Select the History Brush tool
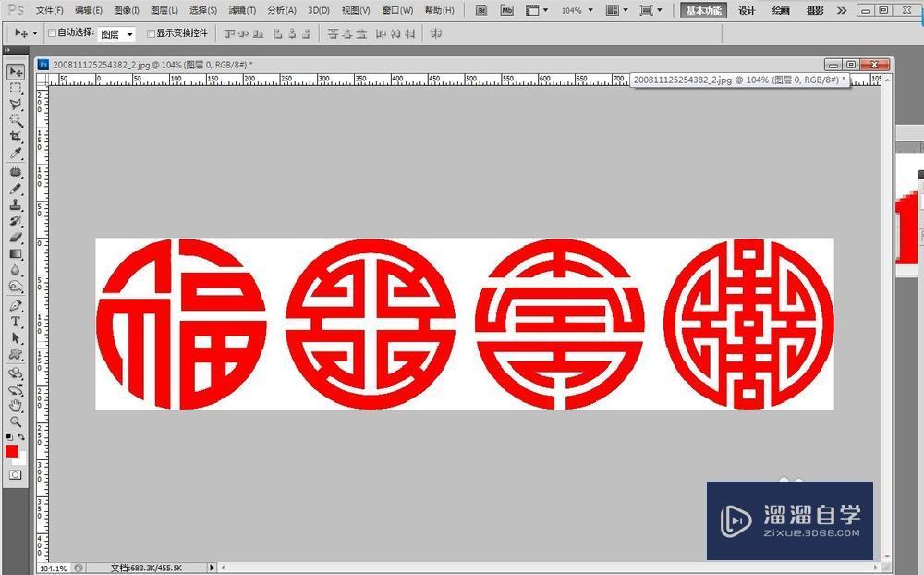 coord(16,221)
